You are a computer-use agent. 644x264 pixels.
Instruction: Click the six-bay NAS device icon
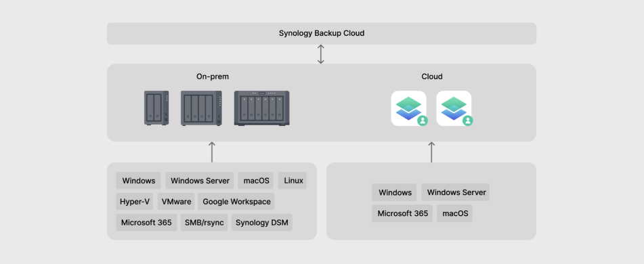[261, 108]
